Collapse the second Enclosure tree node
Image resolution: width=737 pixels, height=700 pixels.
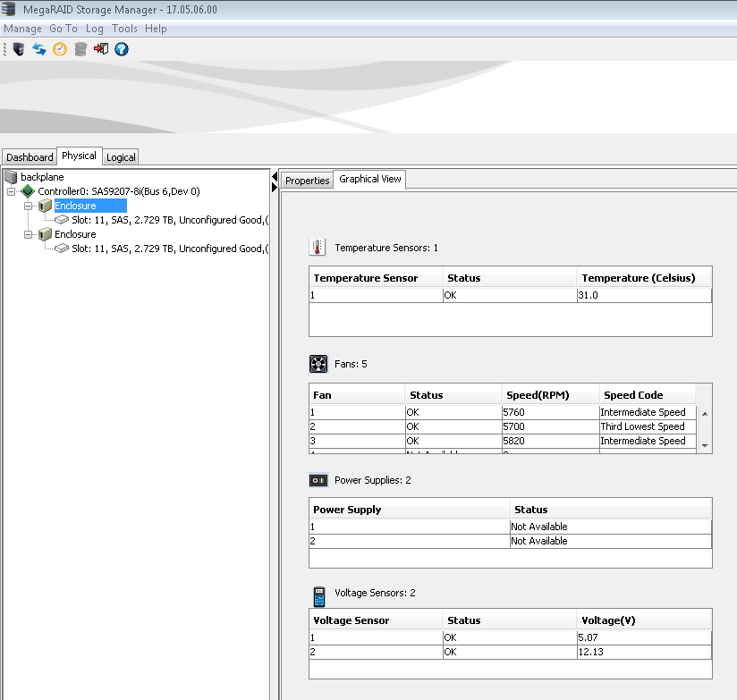[x=29, y=234]
